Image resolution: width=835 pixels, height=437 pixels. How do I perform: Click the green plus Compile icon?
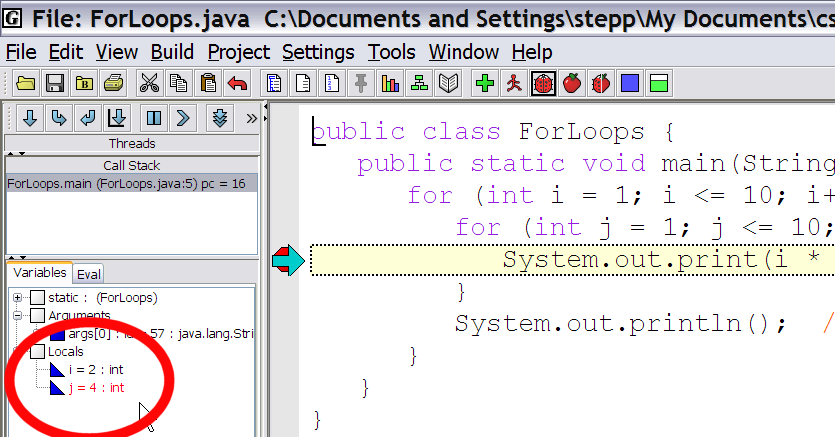(x=486, y=84)
